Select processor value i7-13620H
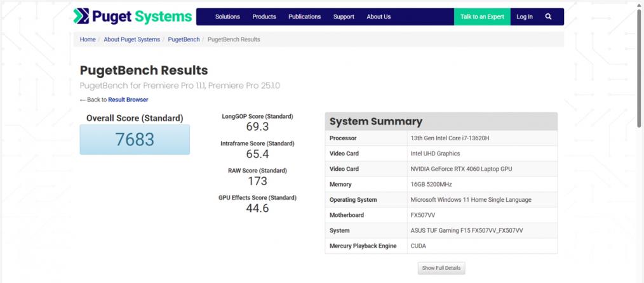Screen dimensions: 644x283 point(450,138)
